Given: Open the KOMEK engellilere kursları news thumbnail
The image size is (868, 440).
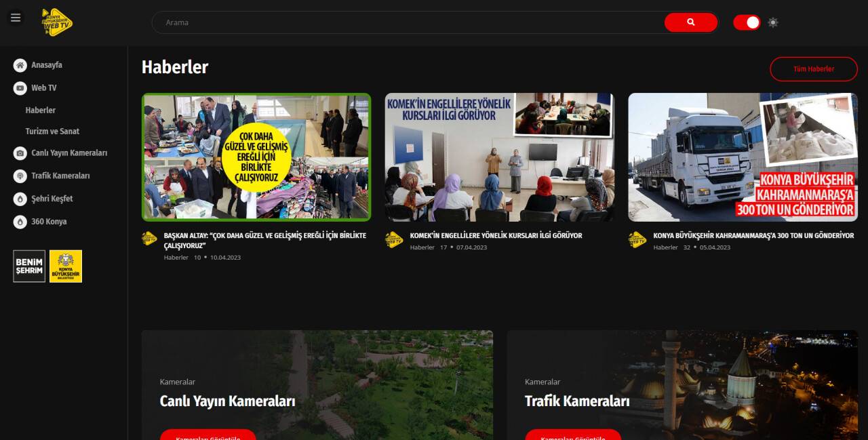Looking at the screenshot, I should tap(499, 157).
